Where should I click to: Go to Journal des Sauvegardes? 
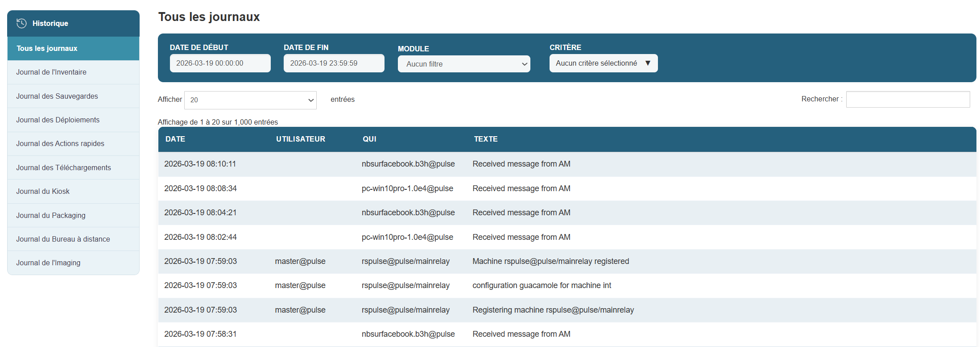pos(57,96)
